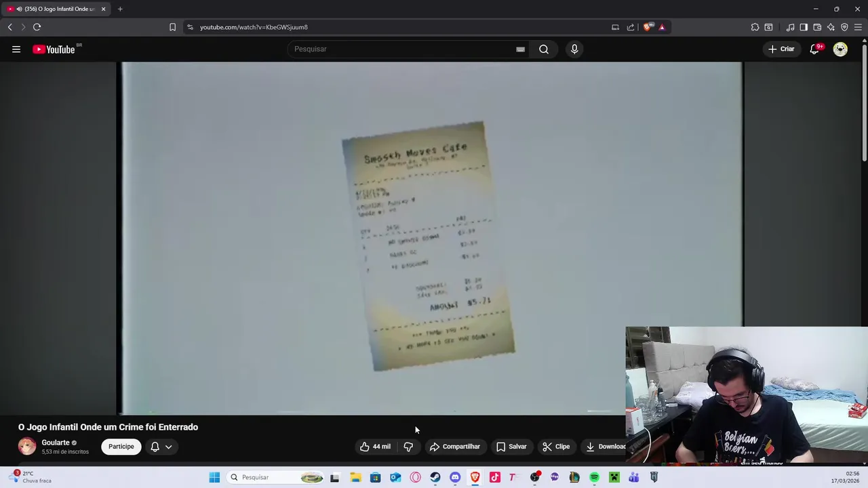
Task: Open Steam from taskbar
Action: 435,477
